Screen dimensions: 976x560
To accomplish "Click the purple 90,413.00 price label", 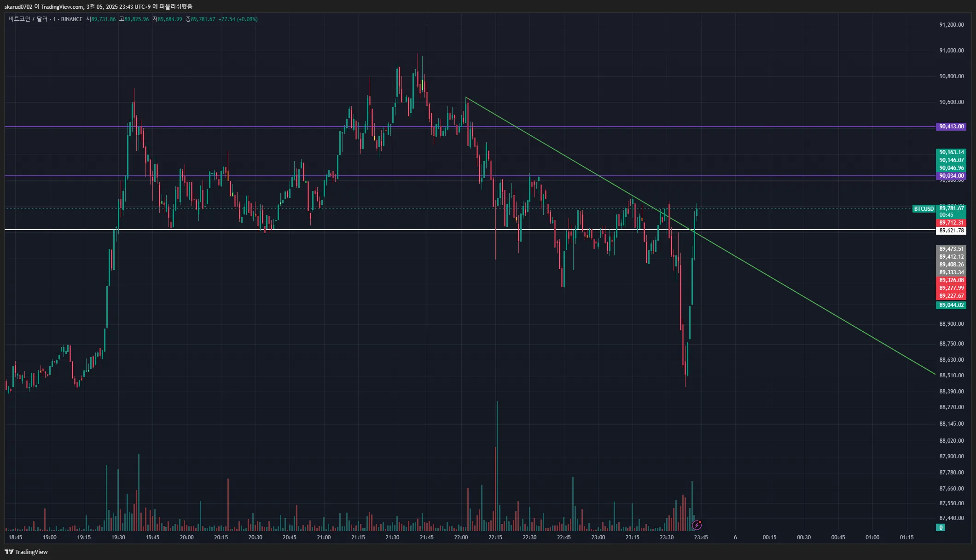I will (x=951, y=127).
